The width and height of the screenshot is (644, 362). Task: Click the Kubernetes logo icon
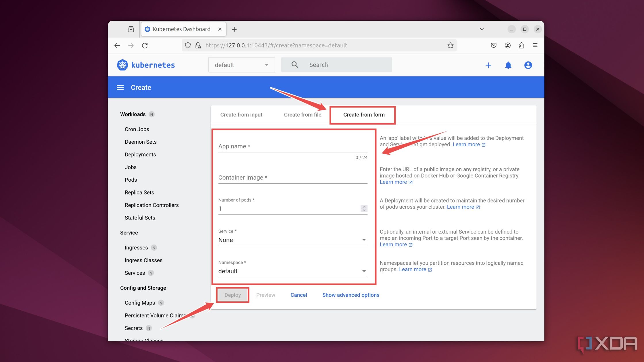pos(123,65)
